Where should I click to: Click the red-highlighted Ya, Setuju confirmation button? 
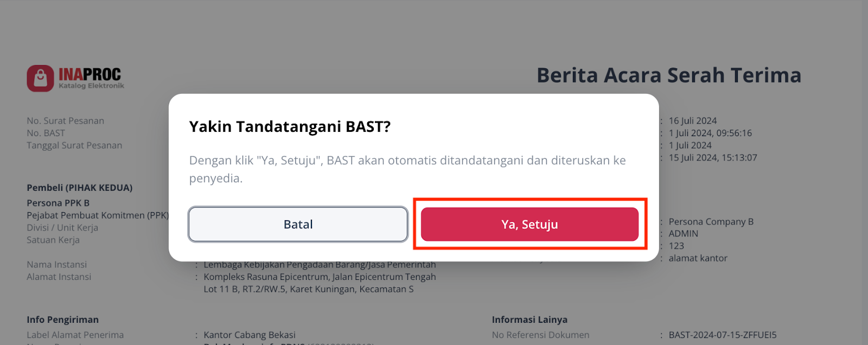pos(529,224)
